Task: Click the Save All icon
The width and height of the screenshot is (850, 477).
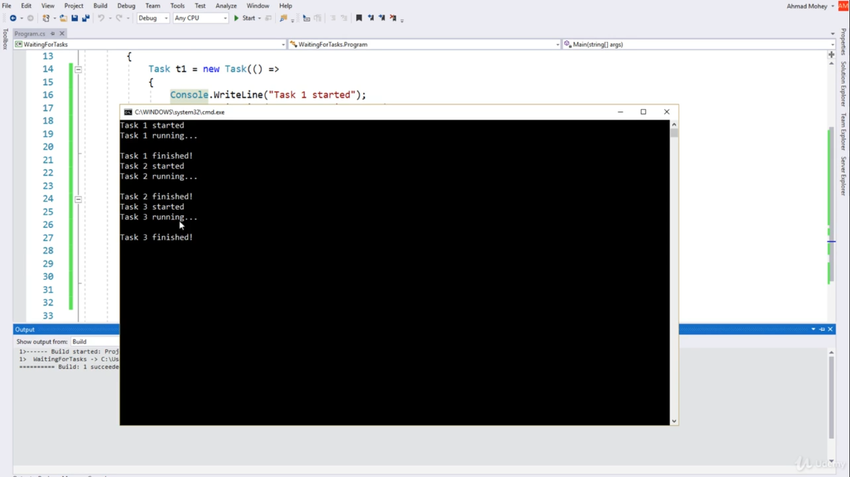Action: [x=86, y=18]
